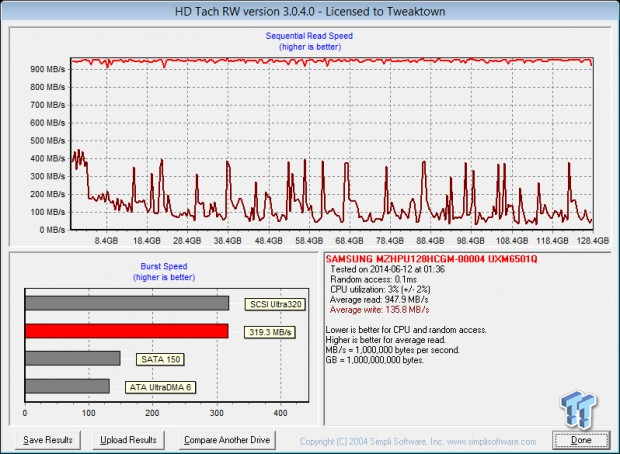Click the Copyright 2004 Simpli Software text
The image size is (620, 454).
point(418,441)
